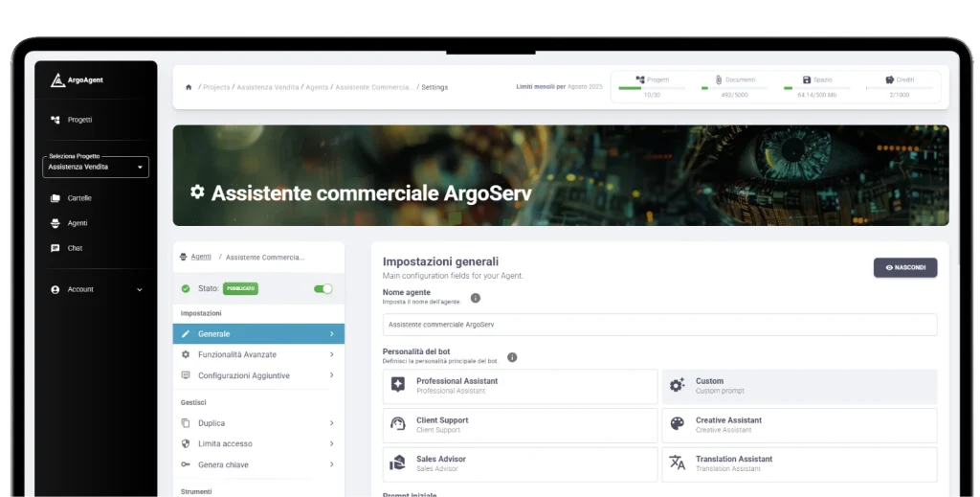Image resolution: width=980 pixels, height=497 pixels.
Task: Click the ArgoAgent logo icon
Action: click(x=57, y=80)
